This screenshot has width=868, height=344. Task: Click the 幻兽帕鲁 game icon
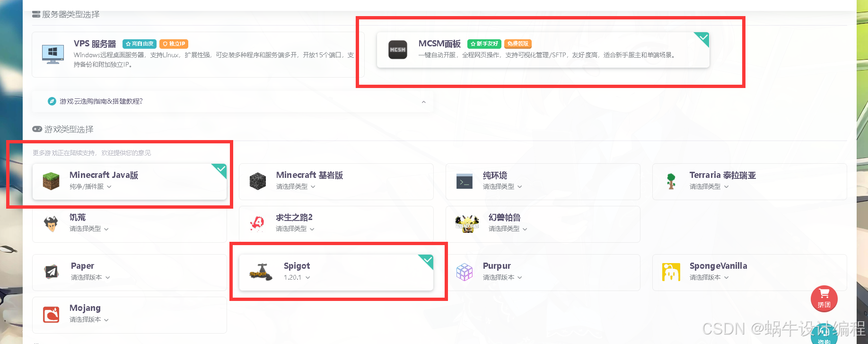(x=467, y=224)
